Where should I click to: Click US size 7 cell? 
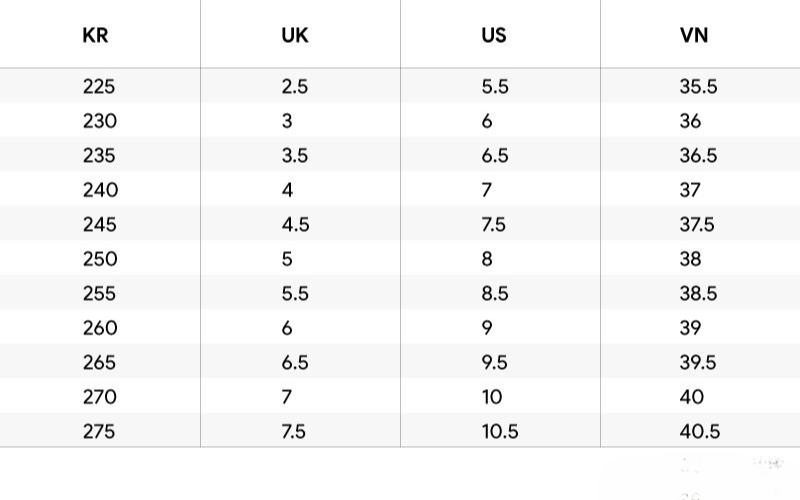[487, 190]
